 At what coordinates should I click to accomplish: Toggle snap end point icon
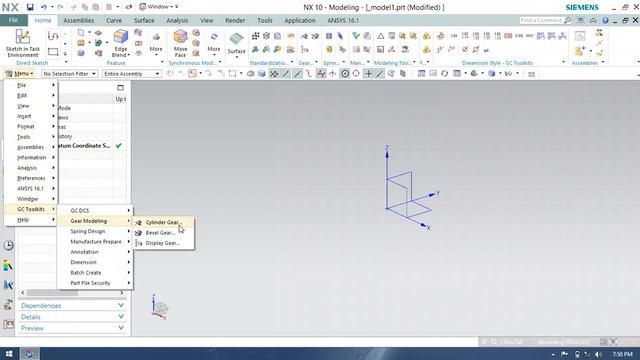286,73
